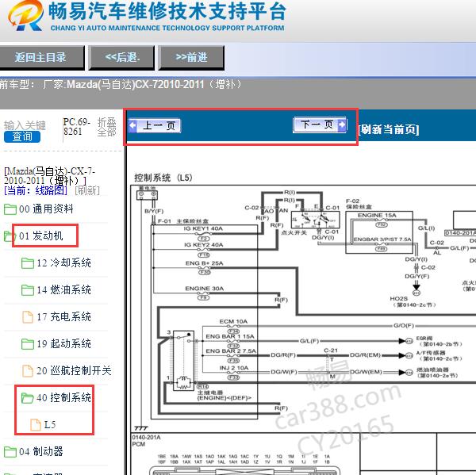This screenshot has height=475, width=476.
Task: Click the 蓄电池 battery symbol
Action: [x=147, y=194]
